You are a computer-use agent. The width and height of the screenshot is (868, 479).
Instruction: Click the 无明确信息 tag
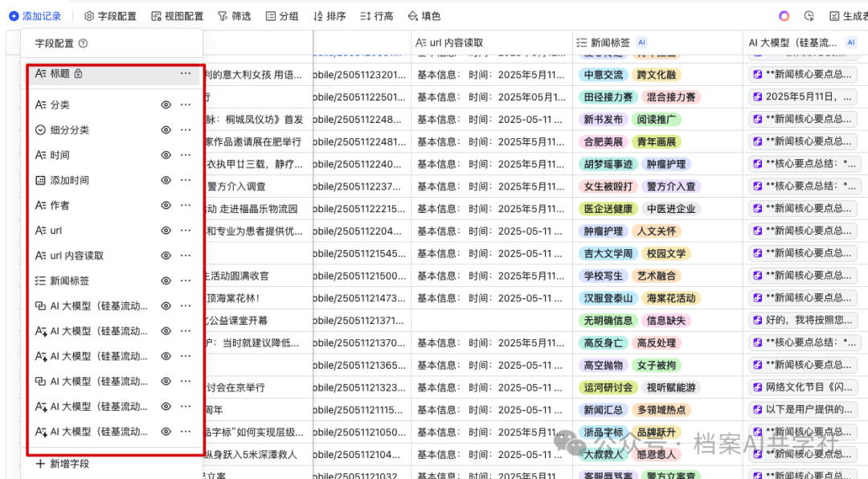(x=608, y=321)
